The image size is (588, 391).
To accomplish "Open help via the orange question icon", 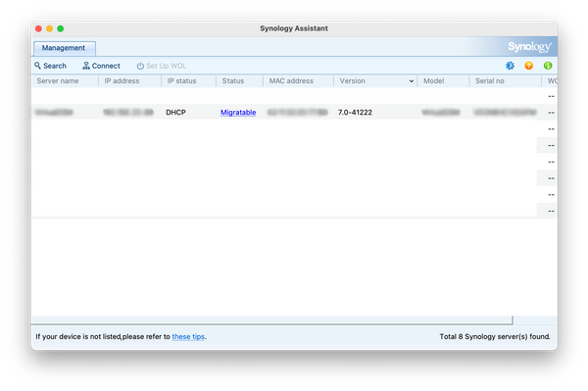I will (529, 66).
